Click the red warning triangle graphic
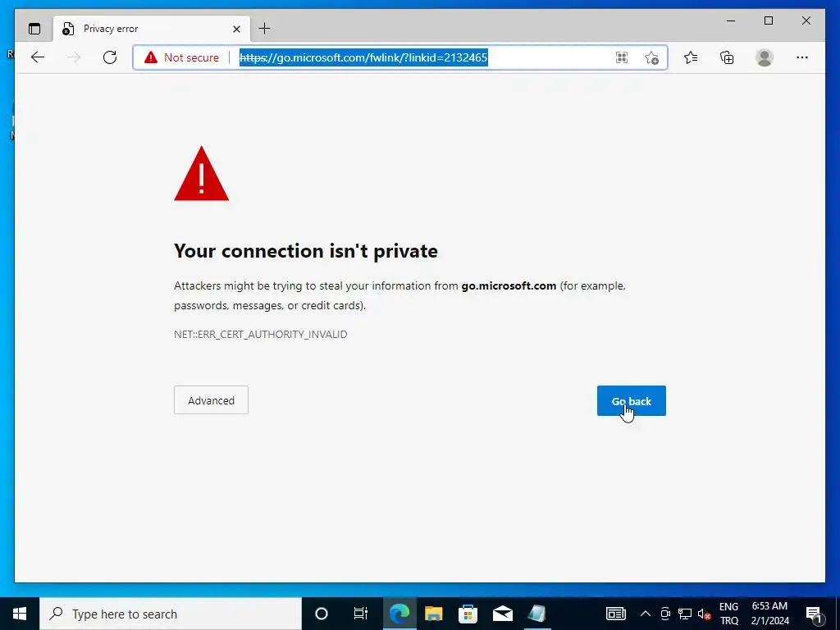The height and width of the screenshot is (630, 840). pos(202,174)
